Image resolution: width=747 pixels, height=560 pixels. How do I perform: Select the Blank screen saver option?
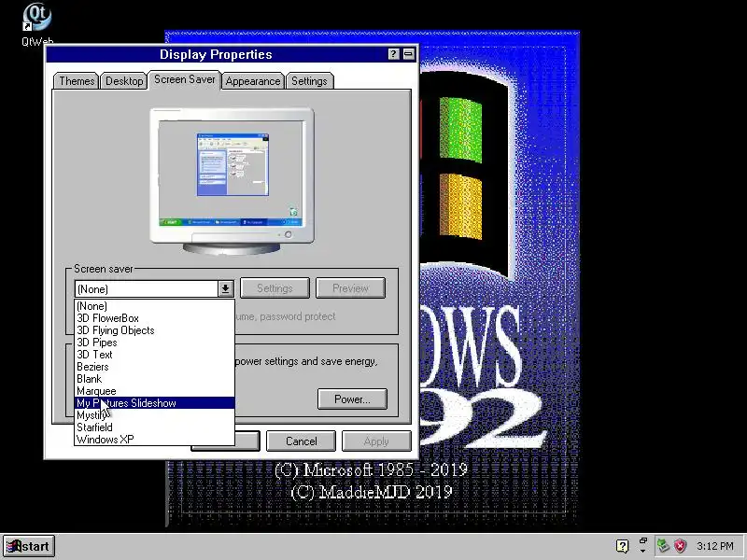click(x=154, y=379)
